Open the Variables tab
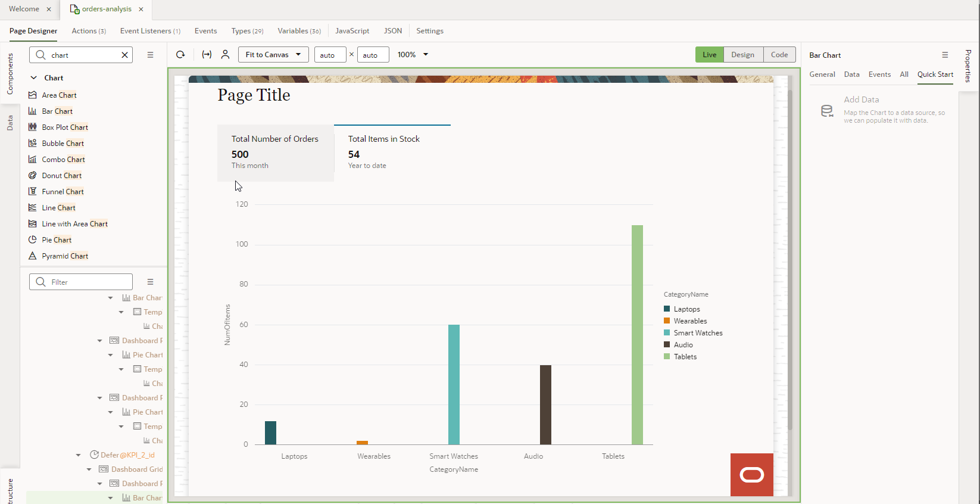 pos(299,31)
